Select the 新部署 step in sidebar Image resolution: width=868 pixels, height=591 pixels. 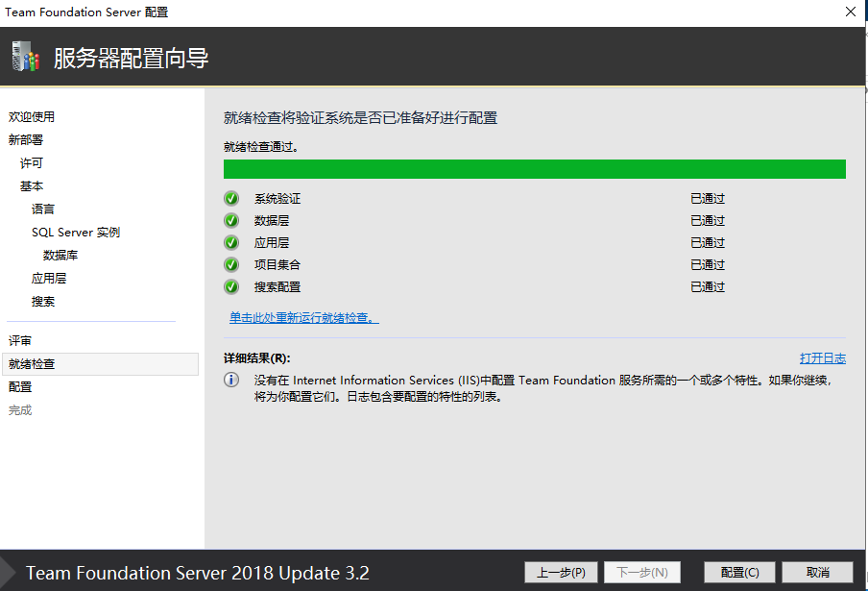(x=26, y=140)
